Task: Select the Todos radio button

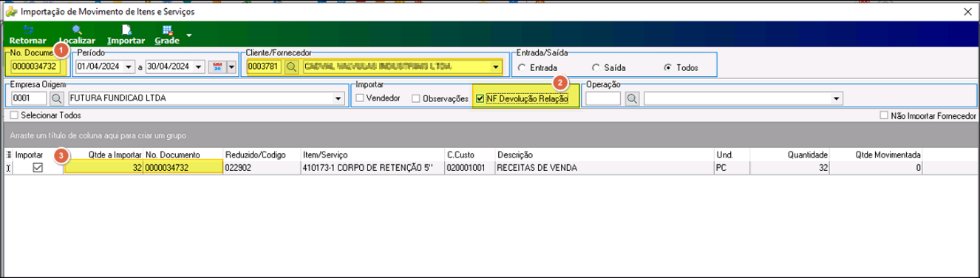Action: (669, 67)
